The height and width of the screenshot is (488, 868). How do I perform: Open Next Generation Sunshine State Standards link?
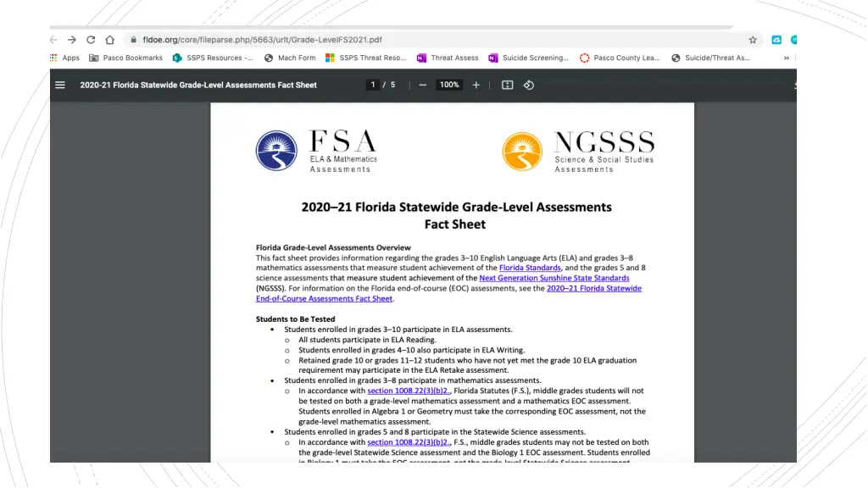(x=554, y=278)
